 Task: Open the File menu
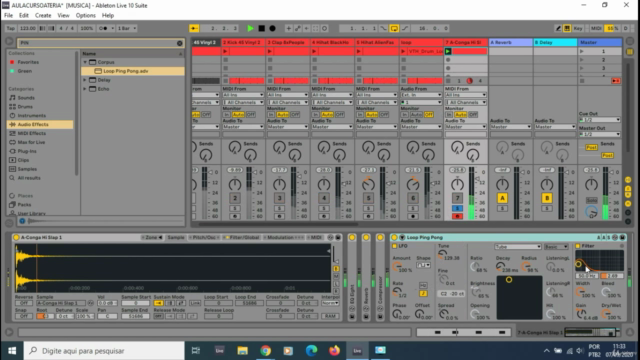(x=8, y=16)
